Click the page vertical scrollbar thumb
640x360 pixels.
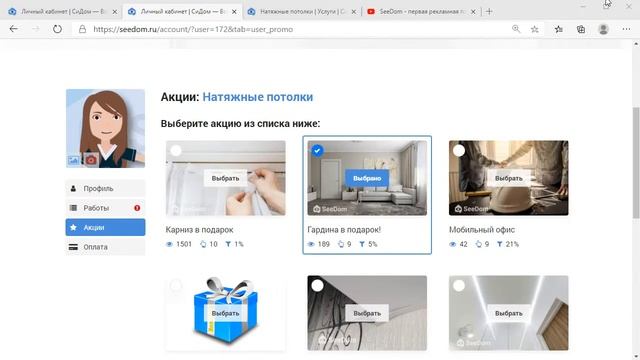coord(636,163)
